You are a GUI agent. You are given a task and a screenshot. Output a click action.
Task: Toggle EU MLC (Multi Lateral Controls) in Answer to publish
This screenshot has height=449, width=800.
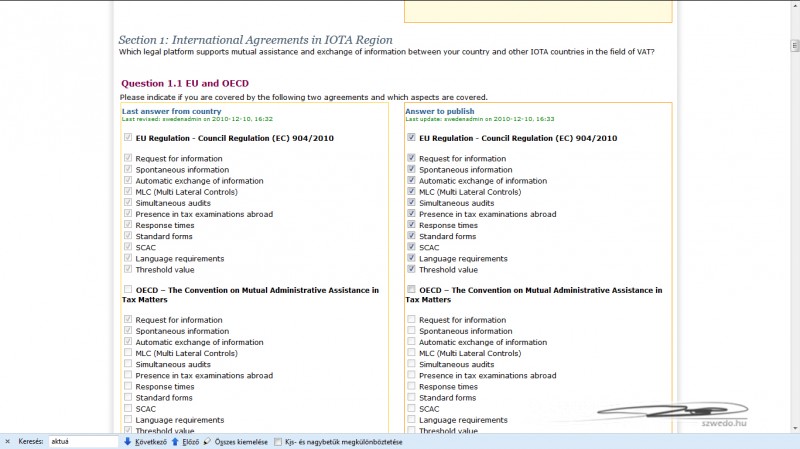[412, 192]
